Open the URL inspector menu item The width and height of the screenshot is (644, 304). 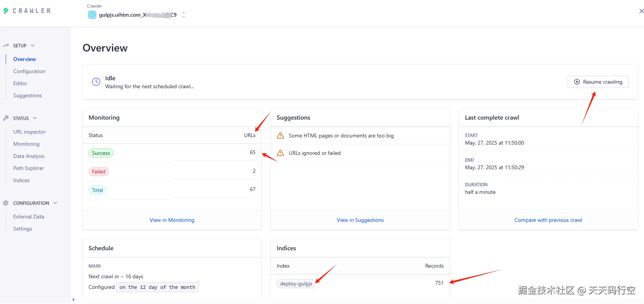click(x=30, y=132)
